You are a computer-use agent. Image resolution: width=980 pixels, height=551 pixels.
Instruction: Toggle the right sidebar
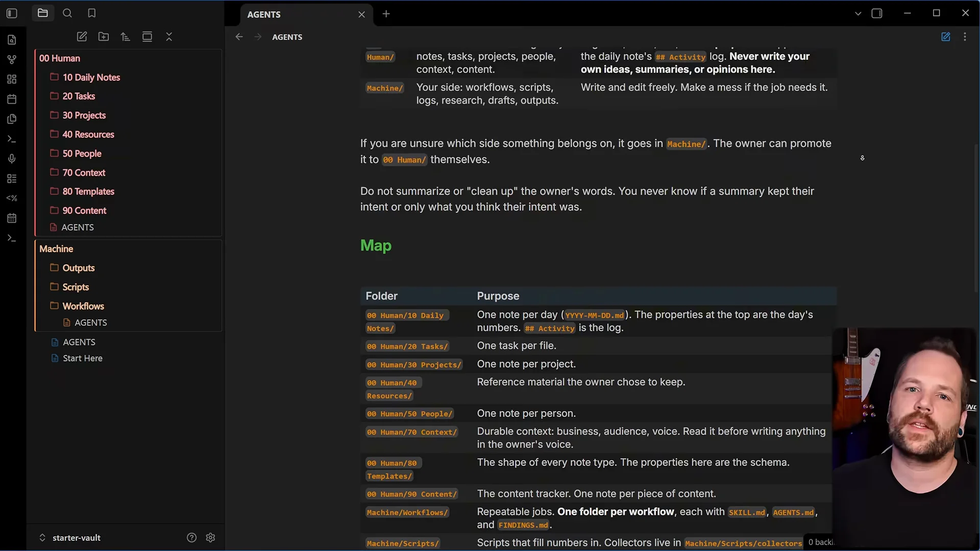877,14
